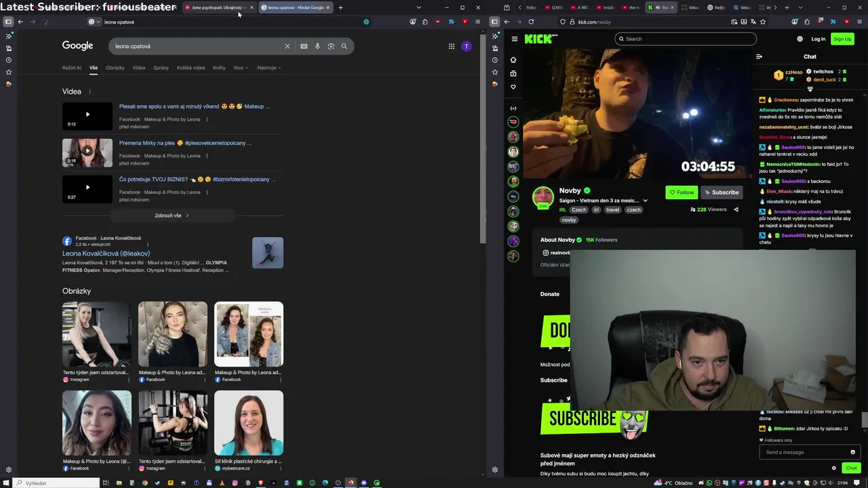The height and width of the screenshot is (488, 868).
Task: Send message with green 'Chat' button
Action: click(851, 468)
